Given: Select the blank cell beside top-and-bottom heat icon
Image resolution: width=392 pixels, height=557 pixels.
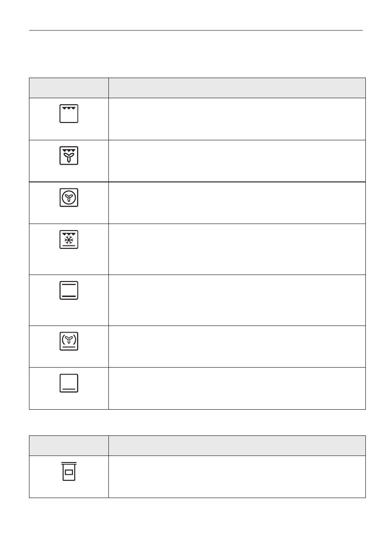Looking at the screenshot, I should [237, 300].
